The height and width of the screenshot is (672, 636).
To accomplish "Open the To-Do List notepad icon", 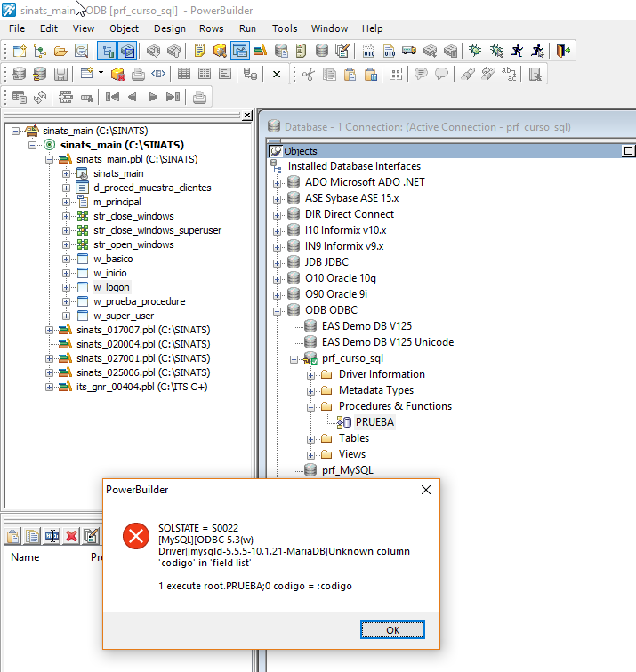I will (199, 51).
